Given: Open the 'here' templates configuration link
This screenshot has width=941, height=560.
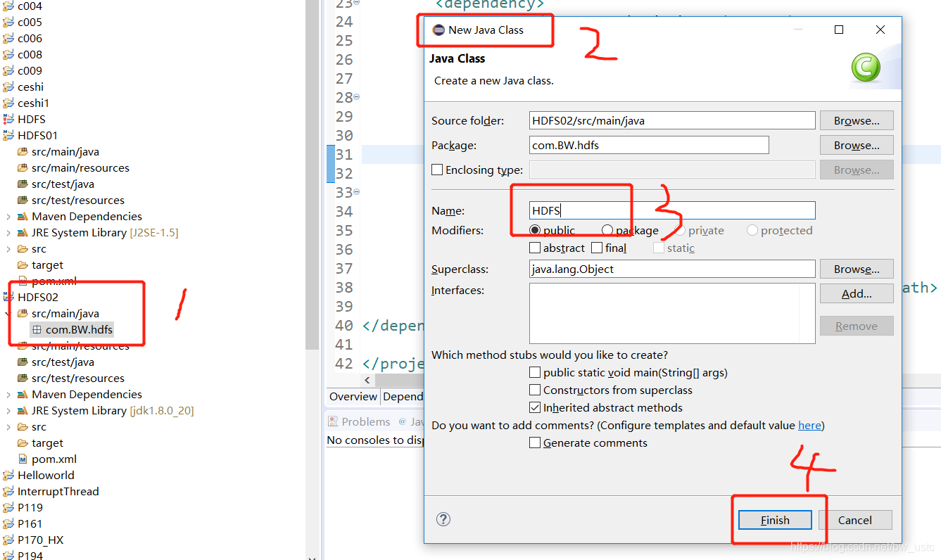Looking at the screenshot, I should 809,425.
